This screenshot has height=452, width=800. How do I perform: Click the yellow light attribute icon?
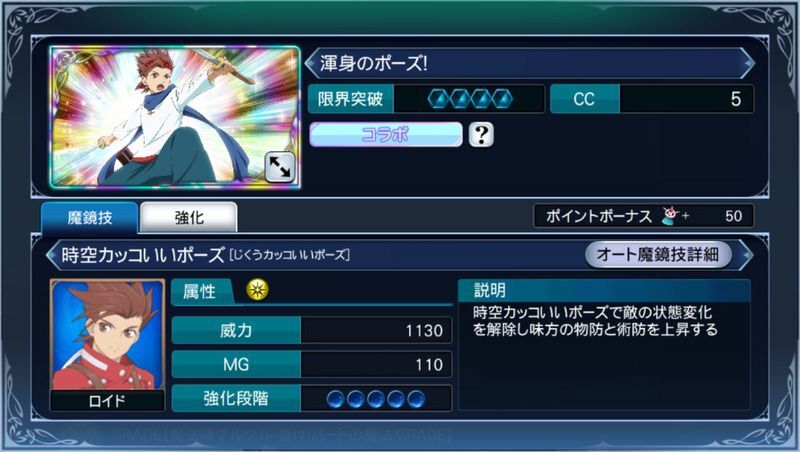pyautogui.click(x=258, y=290)
